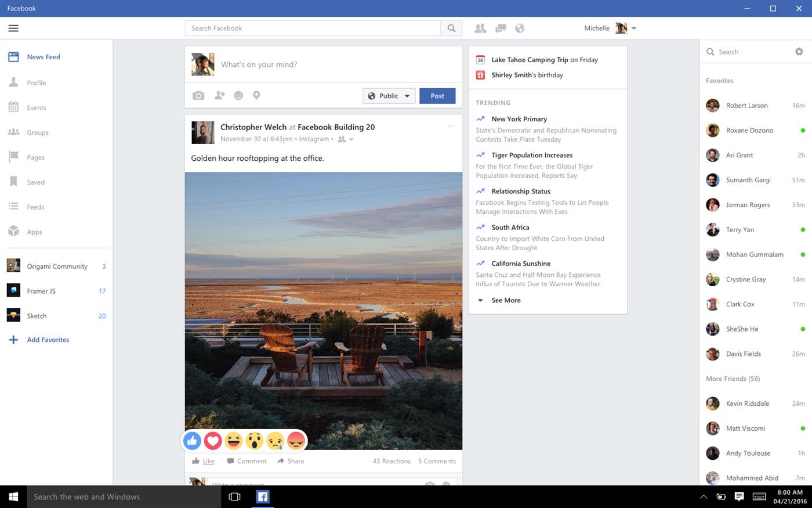Open 5 Comments link
Screen dimensions: 812x508
(x=437, y=461)
